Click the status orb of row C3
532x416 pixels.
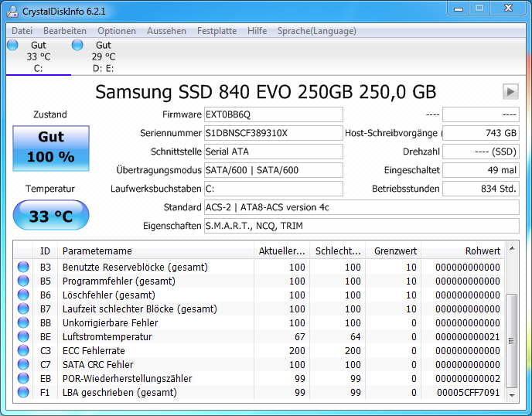23,350
